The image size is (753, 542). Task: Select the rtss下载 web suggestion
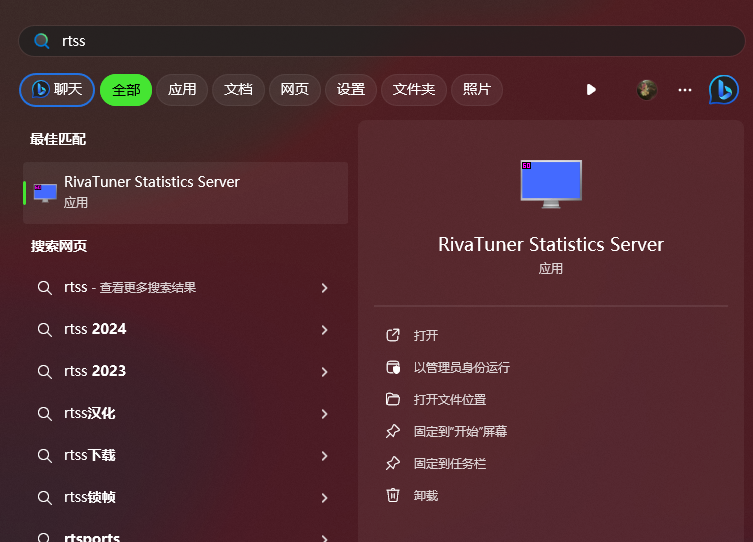[185, 456]
